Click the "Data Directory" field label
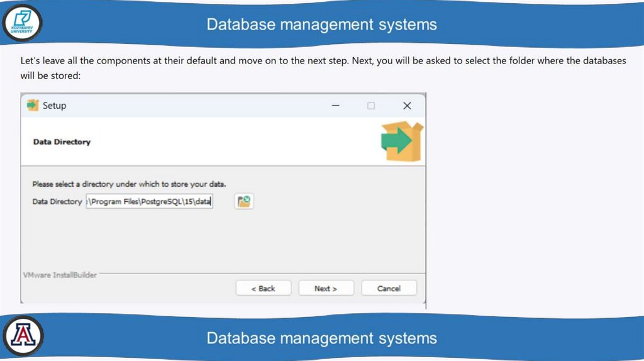The image size is (644, 361). 57,202
